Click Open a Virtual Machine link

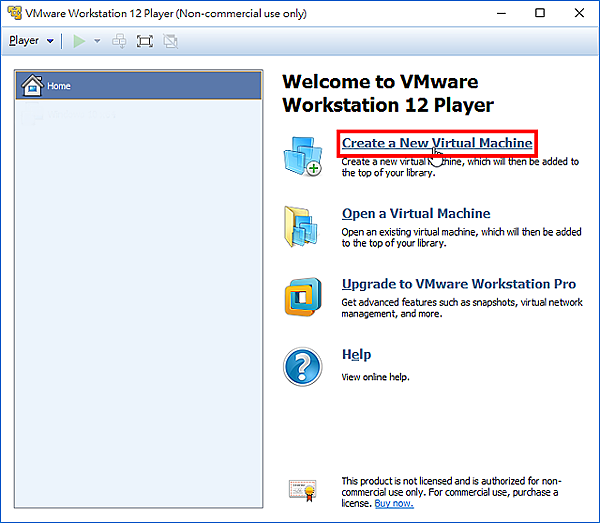pos(416,213)
